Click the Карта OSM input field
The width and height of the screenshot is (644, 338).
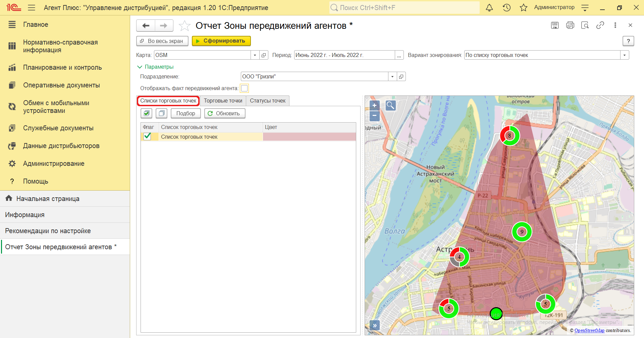[x=202, y=55]
